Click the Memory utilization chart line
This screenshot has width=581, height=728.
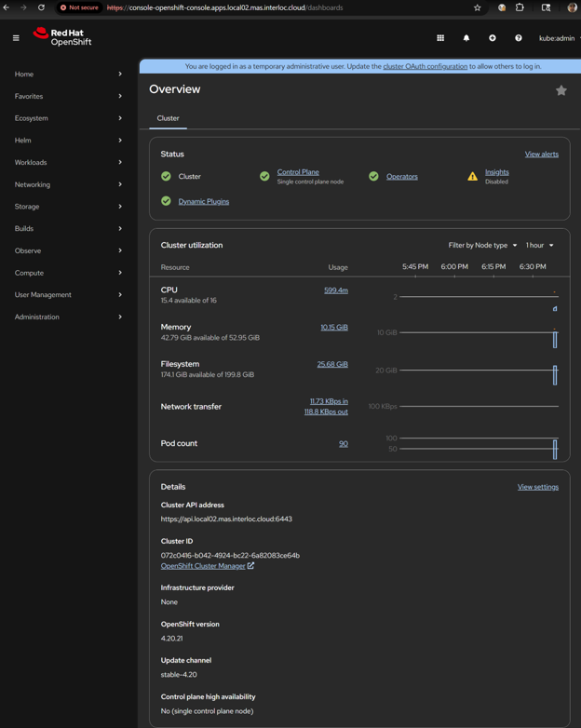[479, 332]
